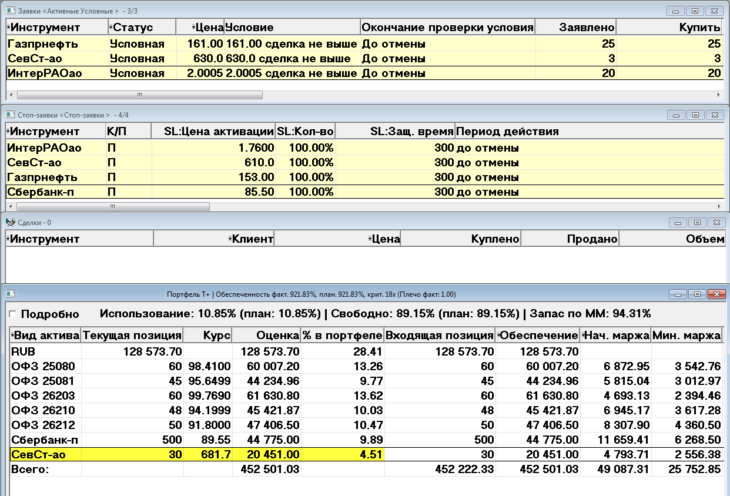Select Сбербанк-п row in Стоп-заявки table
The width and height of the screenshot is (730, 496).
pyautogui.click(x=365, y=192)
